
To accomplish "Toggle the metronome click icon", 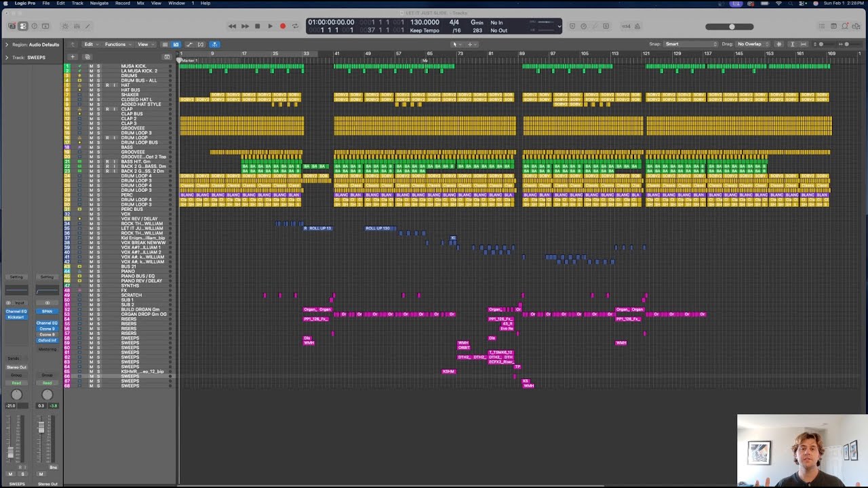I will click(x=638, y=26).
